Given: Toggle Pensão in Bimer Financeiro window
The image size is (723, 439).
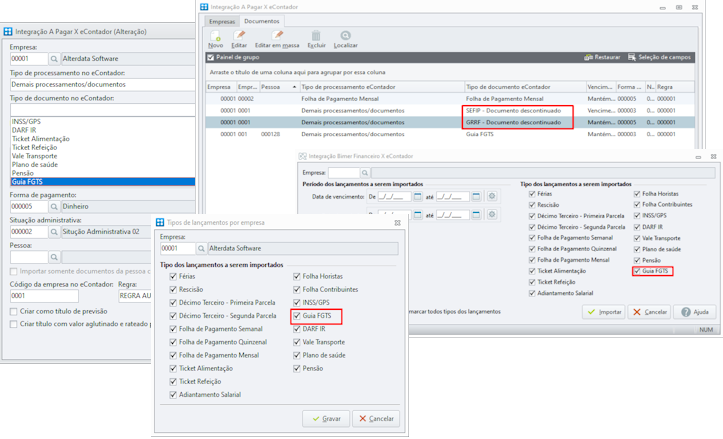Looking at the screenshot, I should [x=637, y=260].
